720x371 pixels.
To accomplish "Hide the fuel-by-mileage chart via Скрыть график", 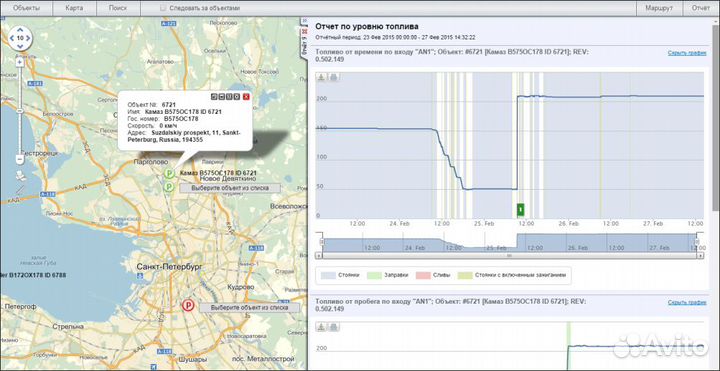I will (x=687, y=302).
